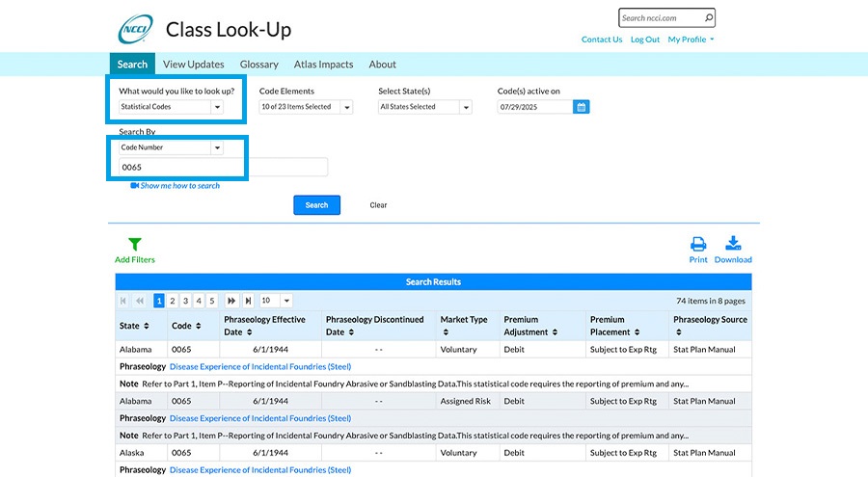Image resolution: width=868 pixels, height=477 pixels.
Task: Go to results page 4
Action: (199, 301)
